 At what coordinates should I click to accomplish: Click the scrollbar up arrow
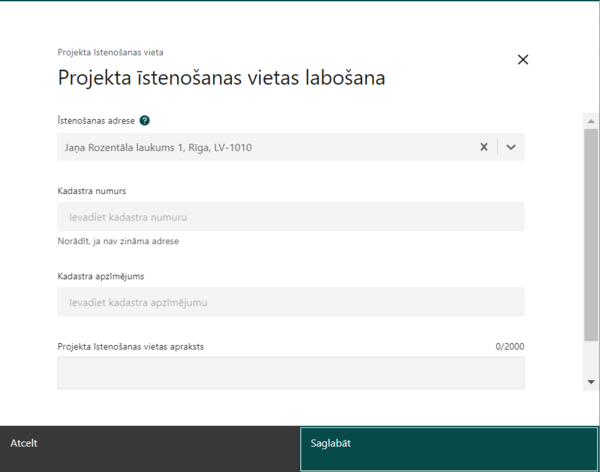[x=591, y=121]
